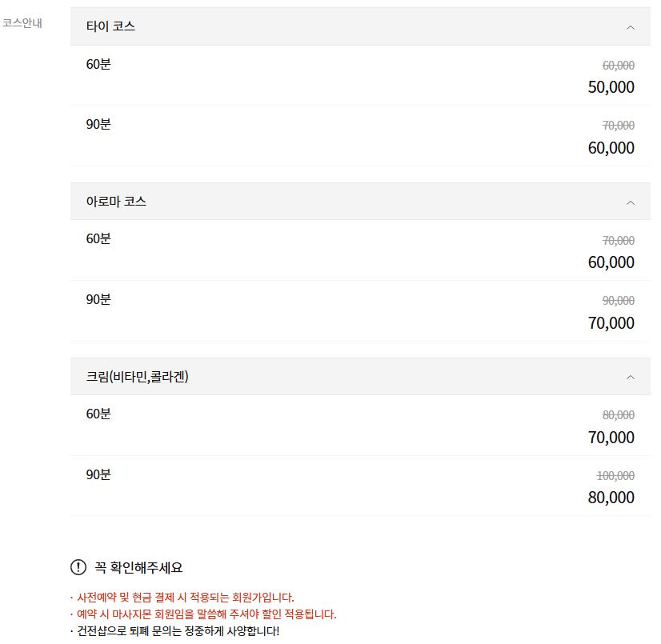
Task: Click the 60분 row under 타이 코스
Action: (98, 64)
